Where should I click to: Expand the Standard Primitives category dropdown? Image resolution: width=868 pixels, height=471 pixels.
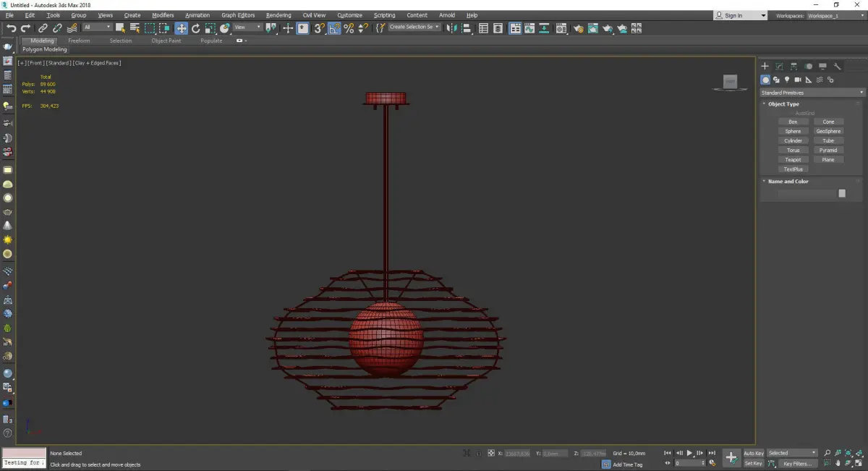pos(812,93)
